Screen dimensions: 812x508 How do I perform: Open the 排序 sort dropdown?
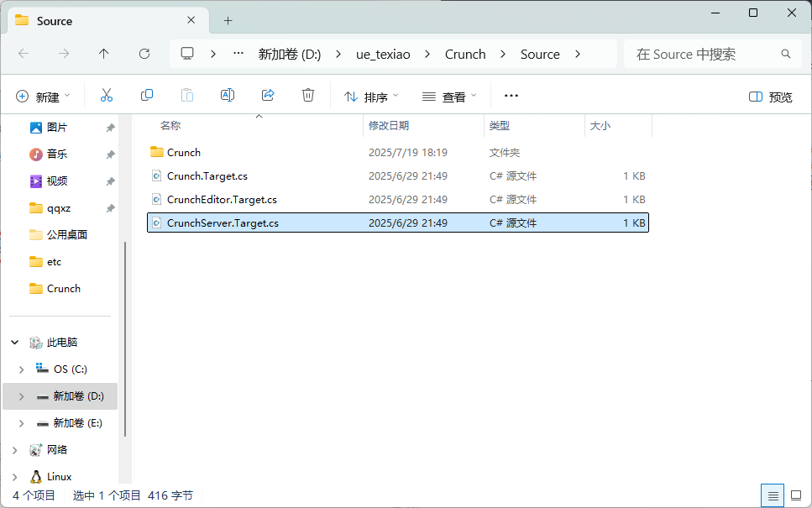coord(371,97)
